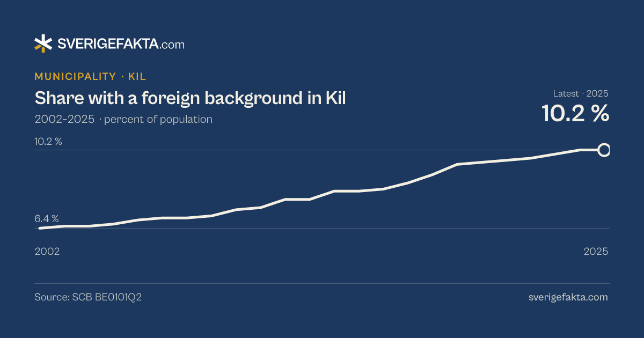Click the '10.2 %' axis label on chart
The height and width of the screenshot is (338, 644).
[48, 142]
